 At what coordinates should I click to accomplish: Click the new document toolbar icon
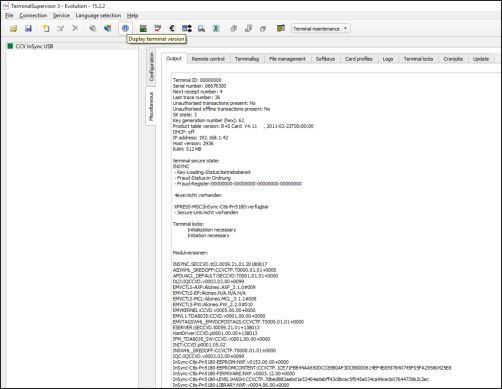click(x=46, y=29)
